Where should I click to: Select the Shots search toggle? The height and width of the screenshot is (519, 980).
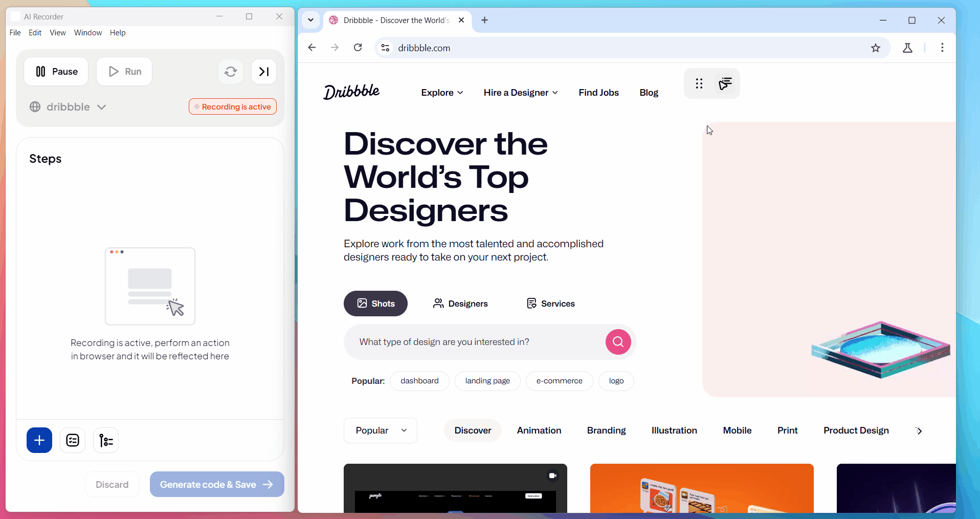click(x=375, y=304)
